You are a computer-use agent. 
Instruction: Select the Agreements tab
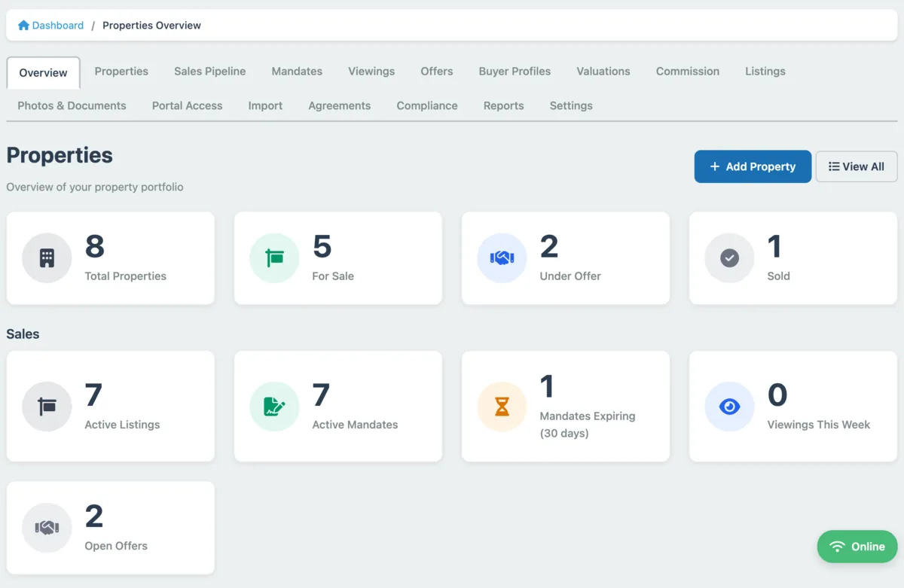click(x=340, y=105)
